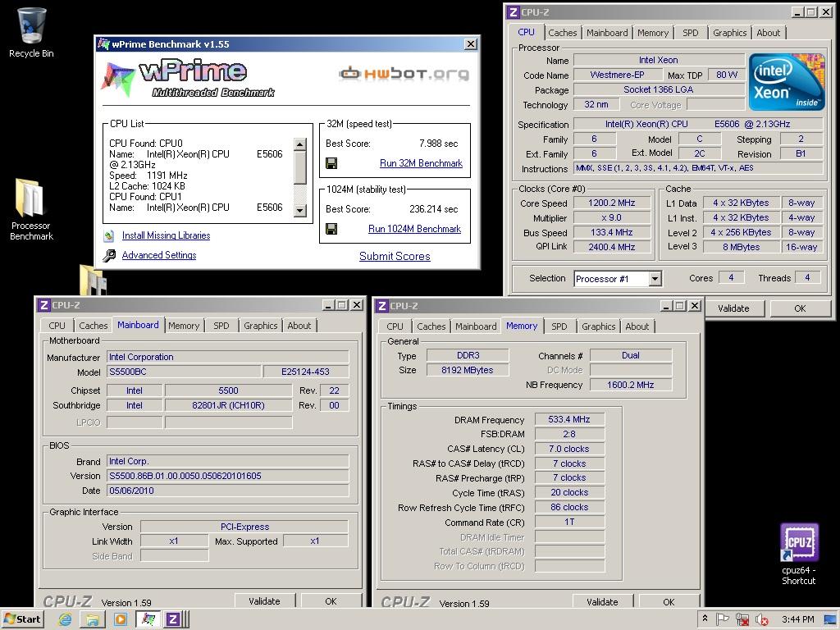Click CPU List scrollbar up arrow
This screenshot has height=630, width=840.
click(300, 144)
